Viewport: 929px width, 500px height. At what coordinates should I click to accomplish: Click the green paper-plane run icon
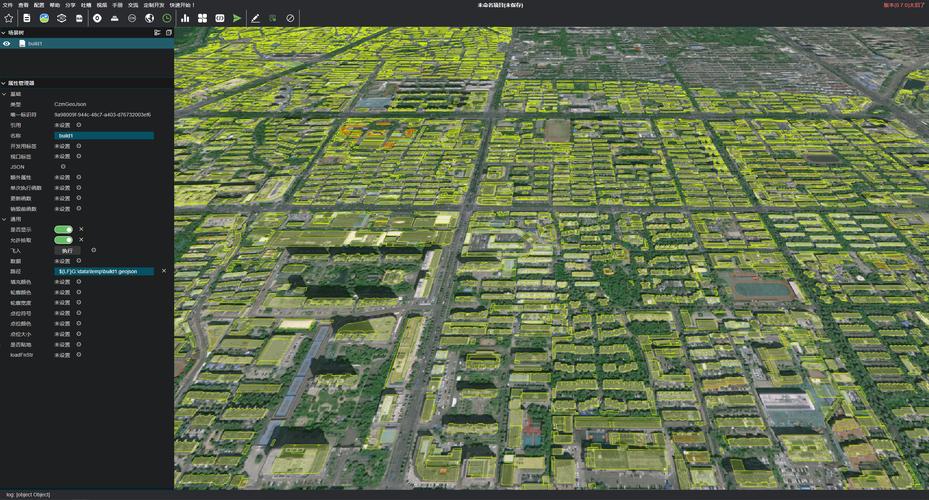tap(237, 18)
